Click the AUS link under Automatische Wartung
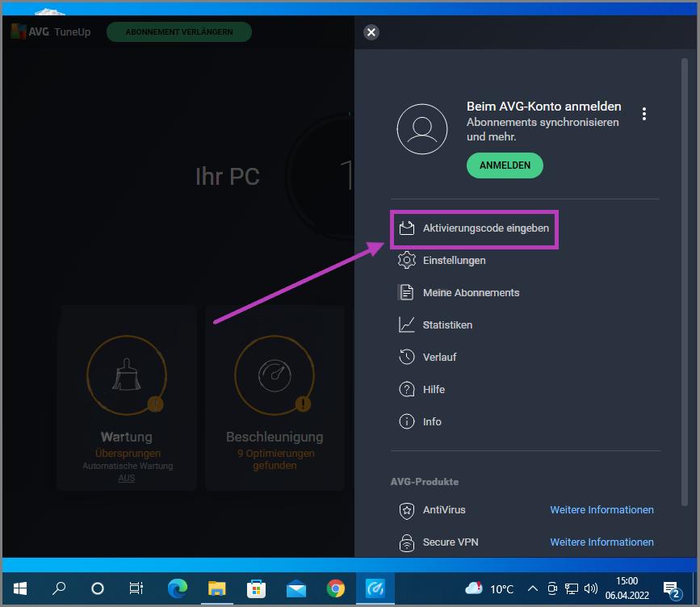Screen dimensions: 700x607 [x=126, y=478]
